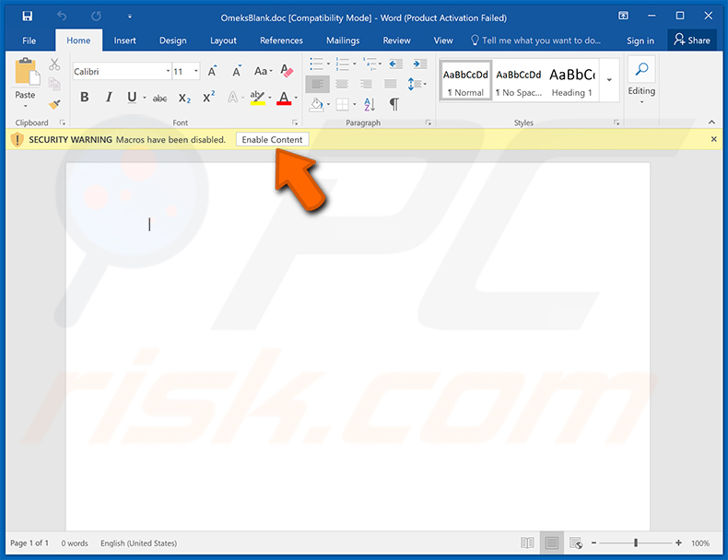728x560 pixels.
Task: Toggle Subscript formatting
Action: coord(184,98)
